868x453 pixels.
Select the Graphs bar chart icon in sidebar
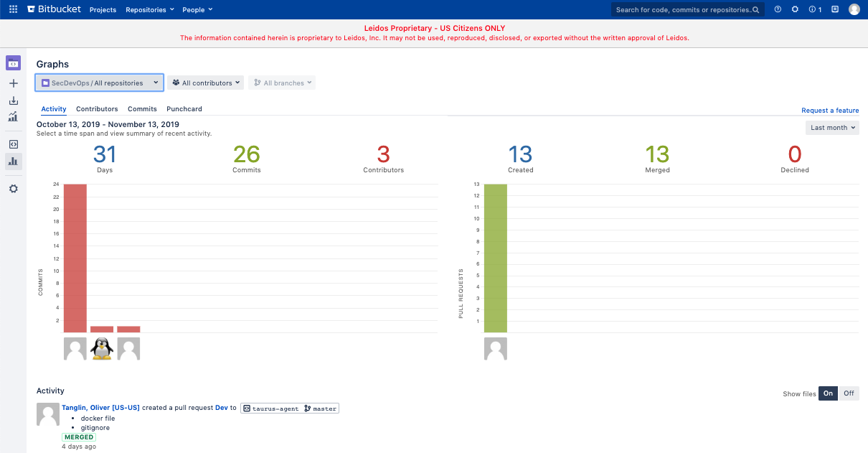pos(13,162)
